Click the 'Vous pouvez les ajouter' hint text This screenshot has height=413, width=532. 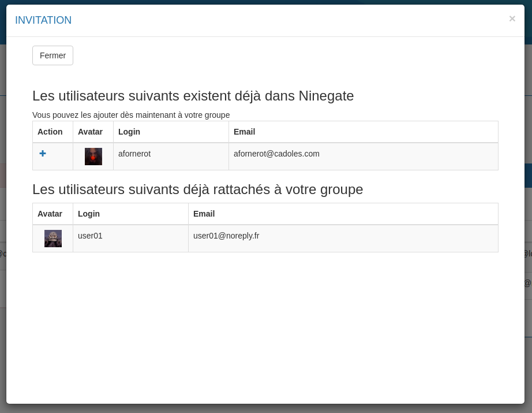coord(131,115)
